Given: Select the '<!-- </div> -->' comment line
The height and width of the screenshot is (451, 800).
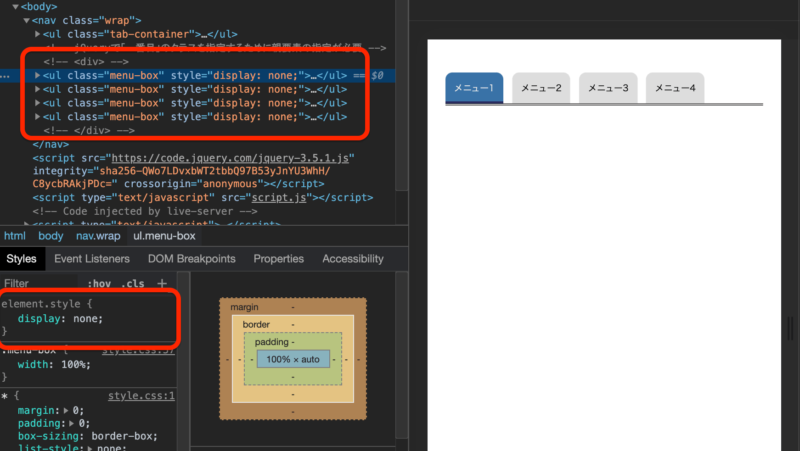Looking at the screenshot, I should click(x=89, y=131).
